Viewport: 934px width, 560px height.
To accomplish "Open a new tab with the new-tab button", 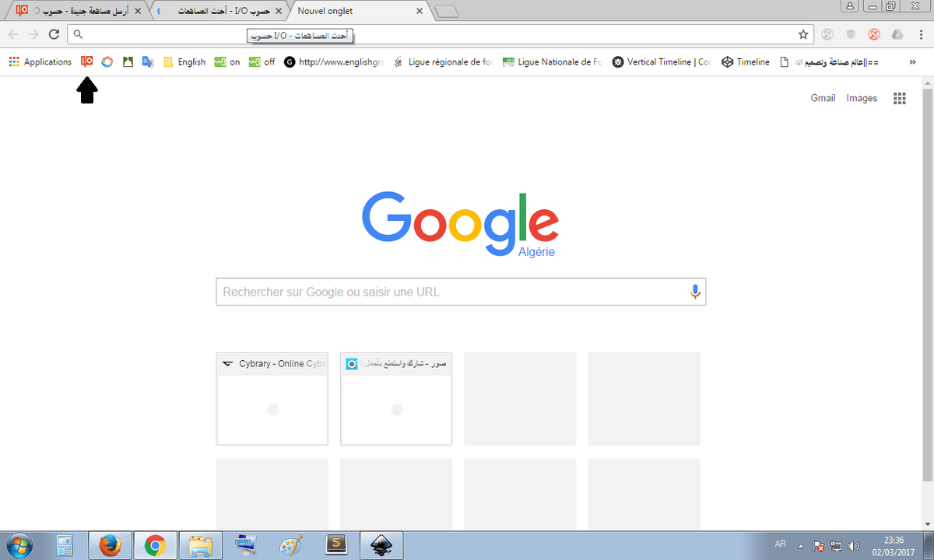I will (447, 12).
